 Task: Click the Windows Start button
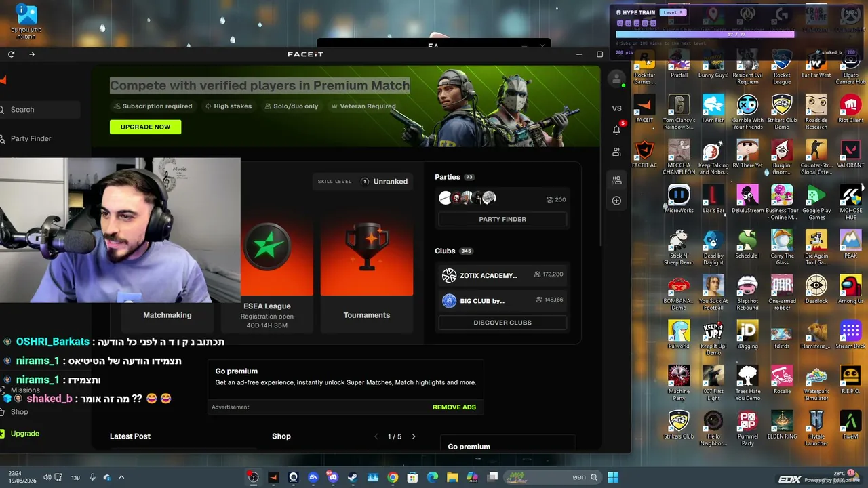613,477
